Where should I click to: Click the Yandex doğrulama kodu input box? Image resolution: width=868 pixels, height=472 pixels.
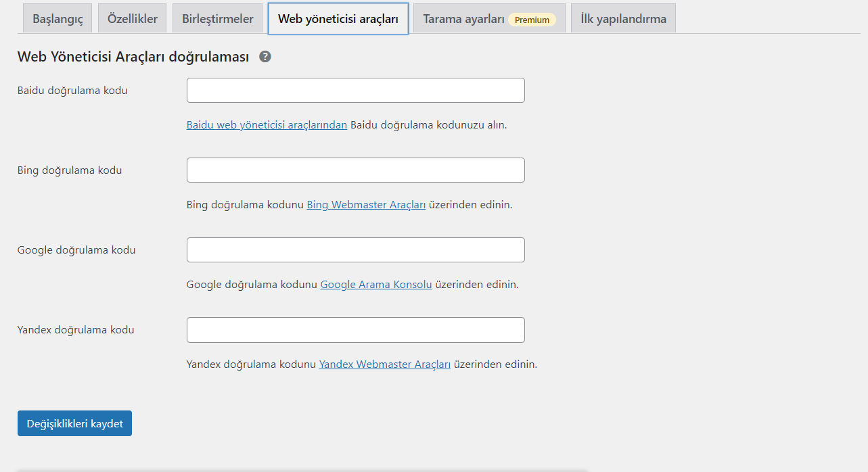click(355, 330)
